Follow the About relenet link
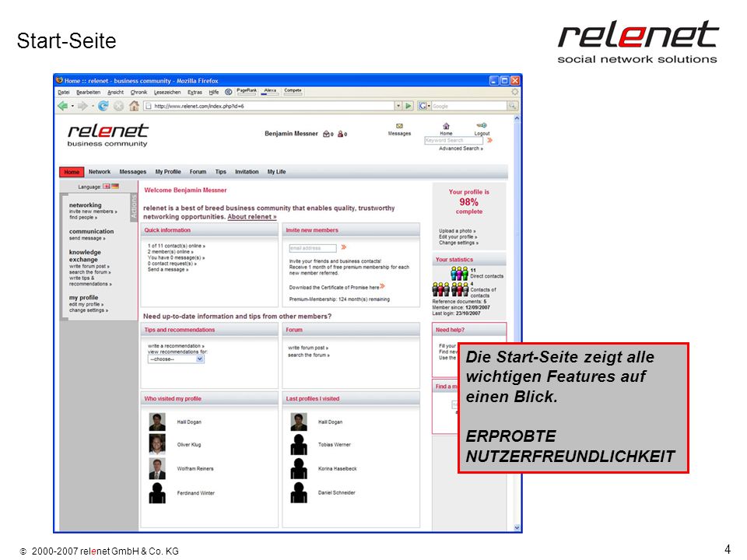747x560 pixels. pos(251,217)
